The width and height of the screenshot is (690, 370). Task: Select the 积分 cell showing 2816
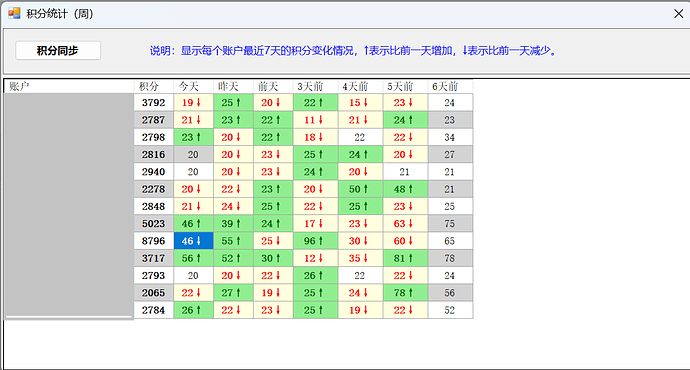click(154, 154)
